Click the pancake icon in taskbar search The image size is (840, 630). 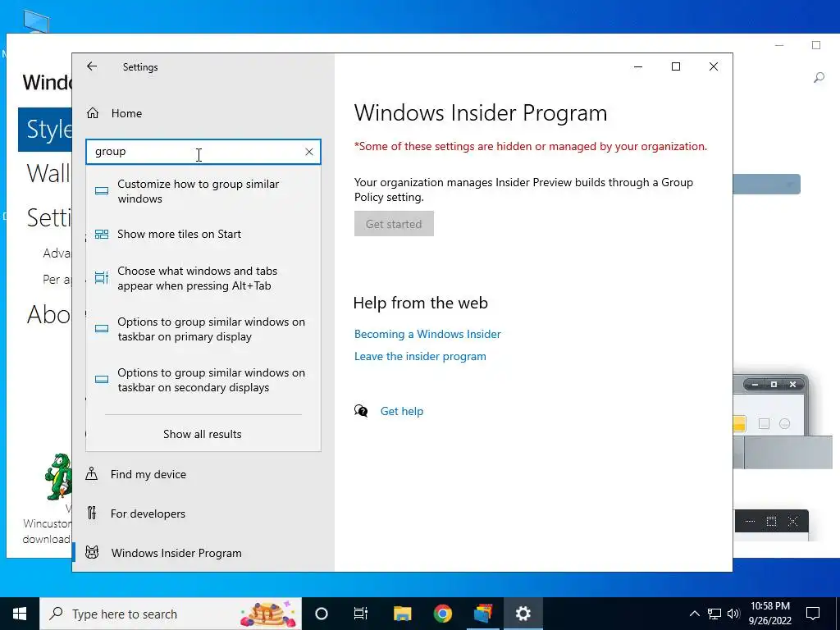(268, 614)
